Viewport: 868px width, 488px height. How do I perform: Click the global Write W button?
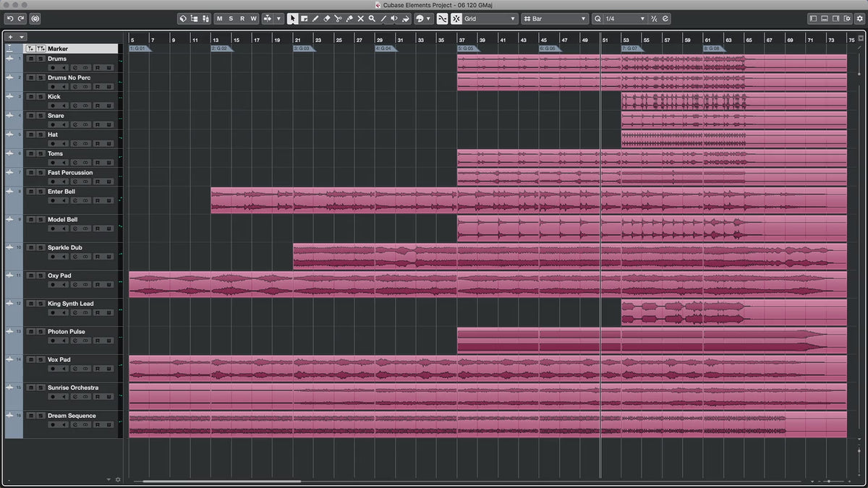click(x=253, y=19)
